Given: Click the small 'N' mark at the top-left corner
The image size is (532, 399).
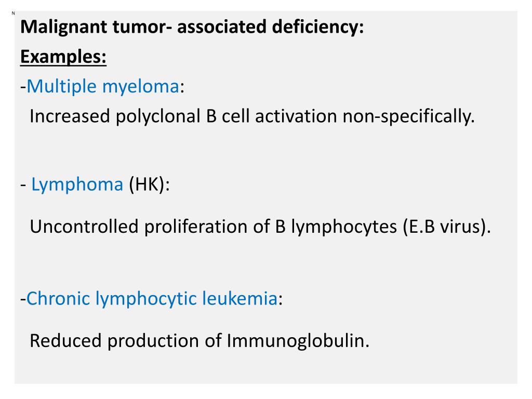Looking at the screenshot, I should (13, 13).
